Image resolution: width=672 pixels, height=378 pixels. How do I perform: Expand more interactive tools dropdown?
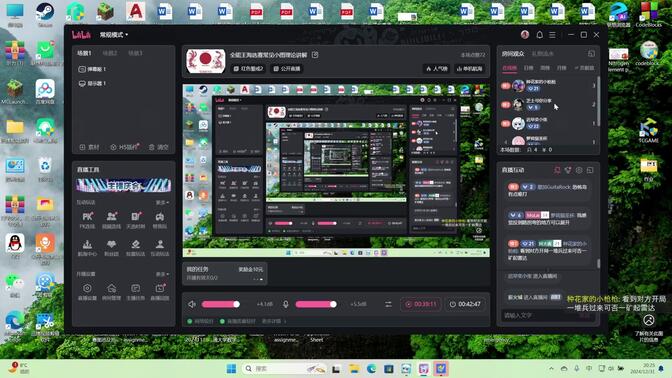coord(162,202)
